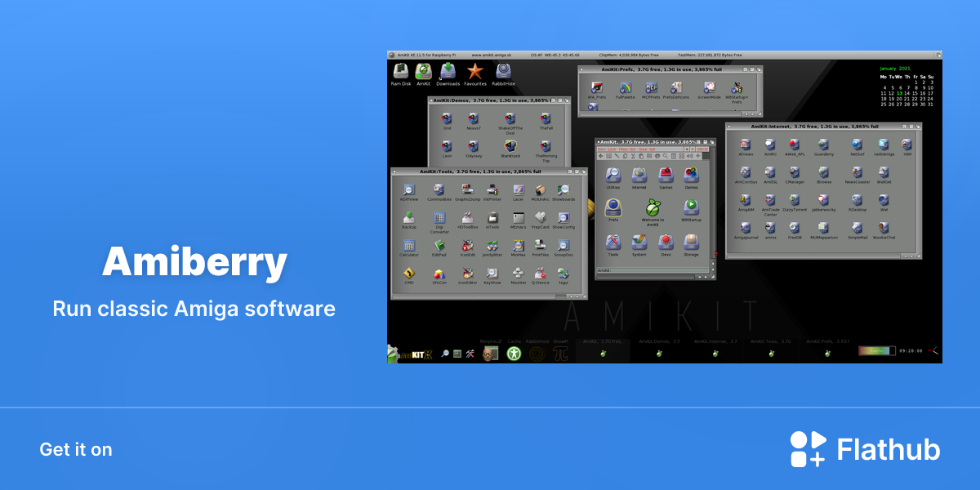Select the TheFall demo icon
980x490 pixels.
pos(546,121)
